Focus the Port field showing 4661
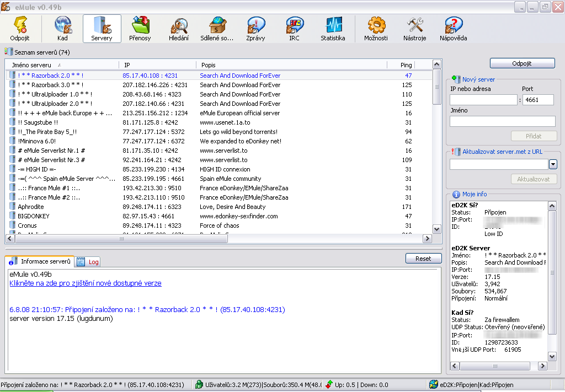565x392 pixels. (x=538, y=100)
